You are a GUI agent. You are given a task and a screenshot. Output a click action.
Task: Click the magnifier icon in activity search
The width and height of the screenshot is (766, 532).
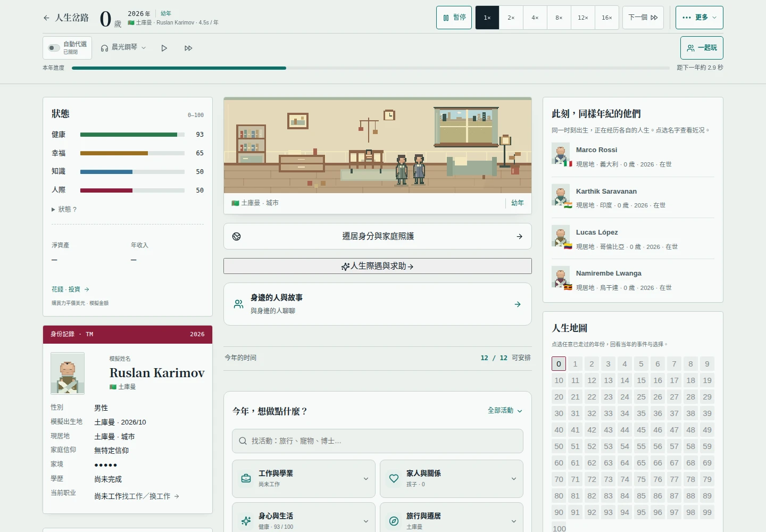(243, 441)
